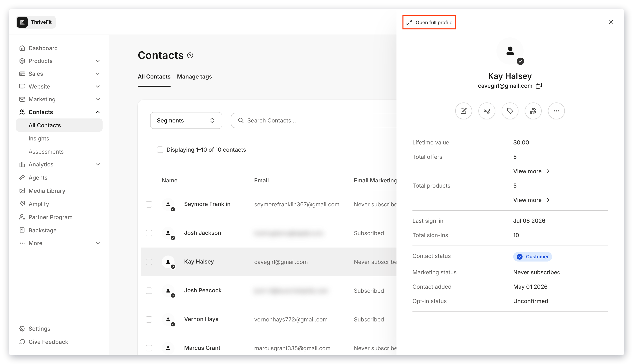Switch to the All Contacts tab

tap(154, 77)
